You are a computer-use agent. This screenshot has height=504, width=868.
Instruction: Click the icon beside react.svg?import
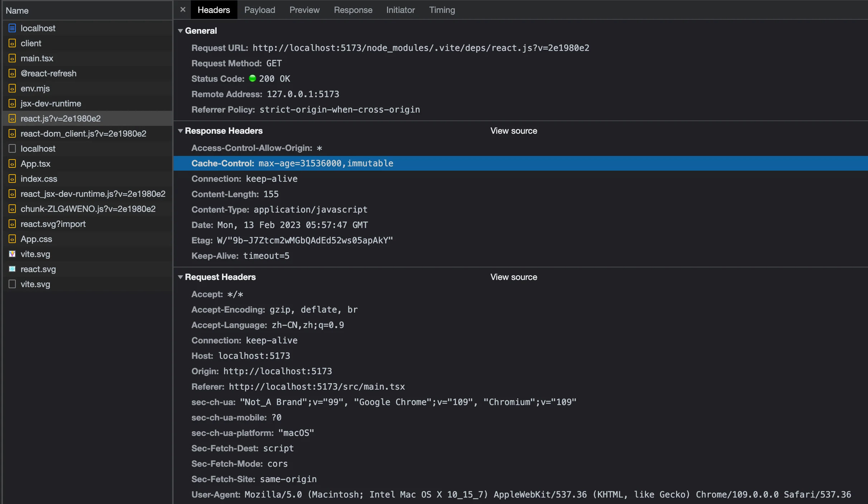[x=12, y=224]
